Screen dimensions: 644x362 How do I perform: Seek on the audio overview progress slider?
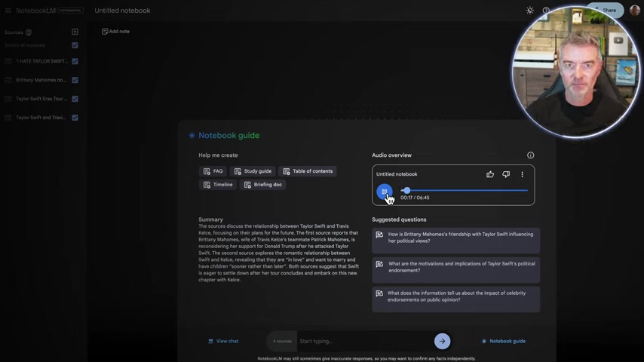(464, 190)
